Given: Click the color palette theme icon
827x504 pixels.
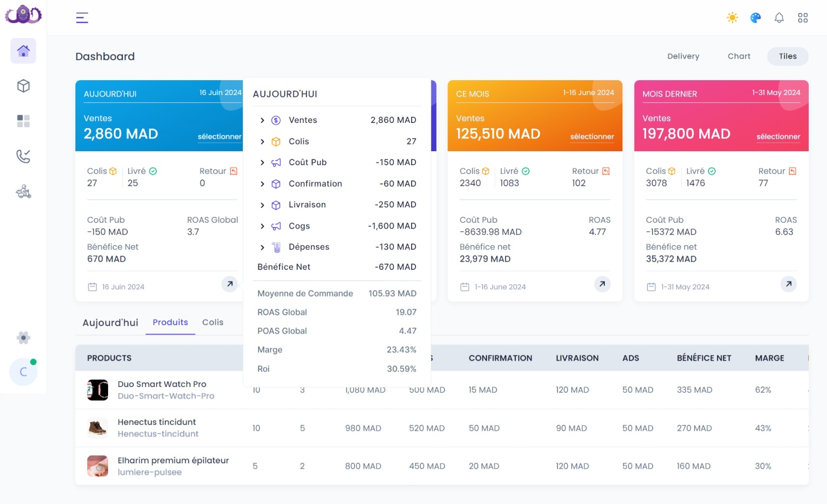Looking at the screenshot, I should click(x=755, y=17).
